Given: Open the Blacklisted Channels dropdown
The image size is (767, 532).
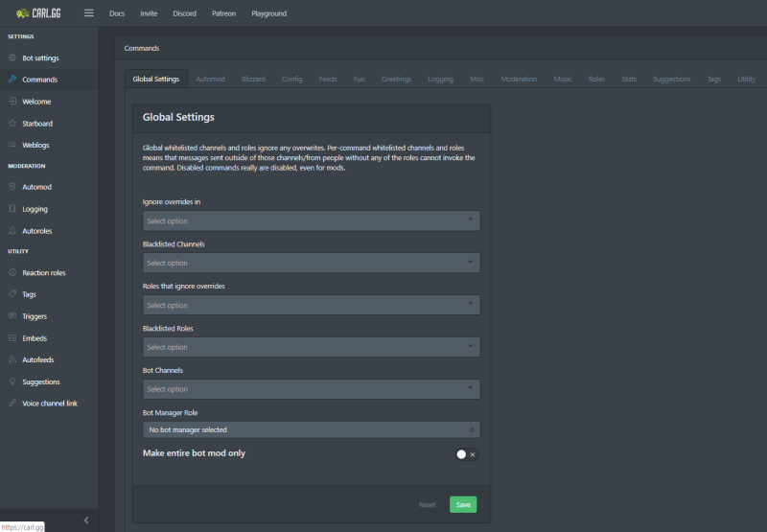Looking at the screenshot, I should (311, 263).
